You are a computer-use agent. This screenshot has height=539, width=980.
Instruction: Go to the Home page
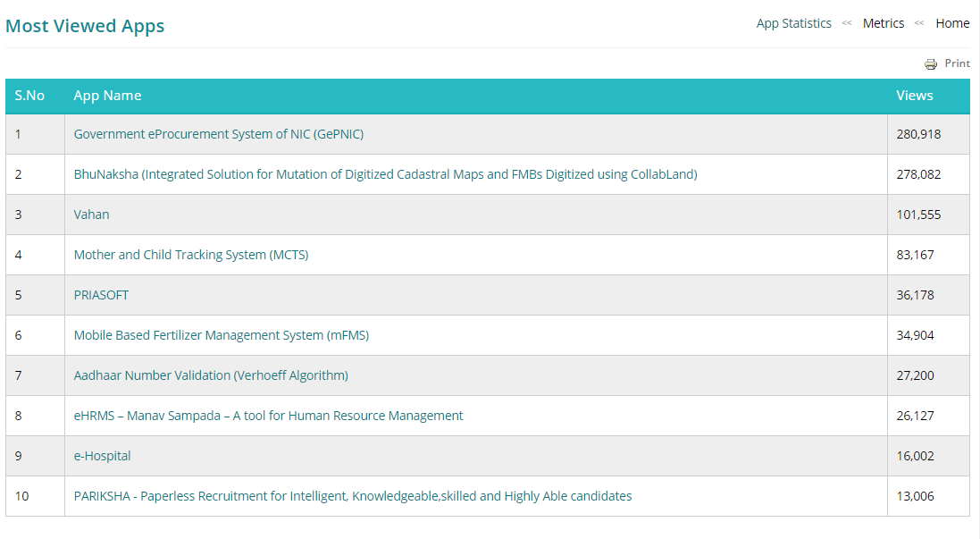click(952, 23)
